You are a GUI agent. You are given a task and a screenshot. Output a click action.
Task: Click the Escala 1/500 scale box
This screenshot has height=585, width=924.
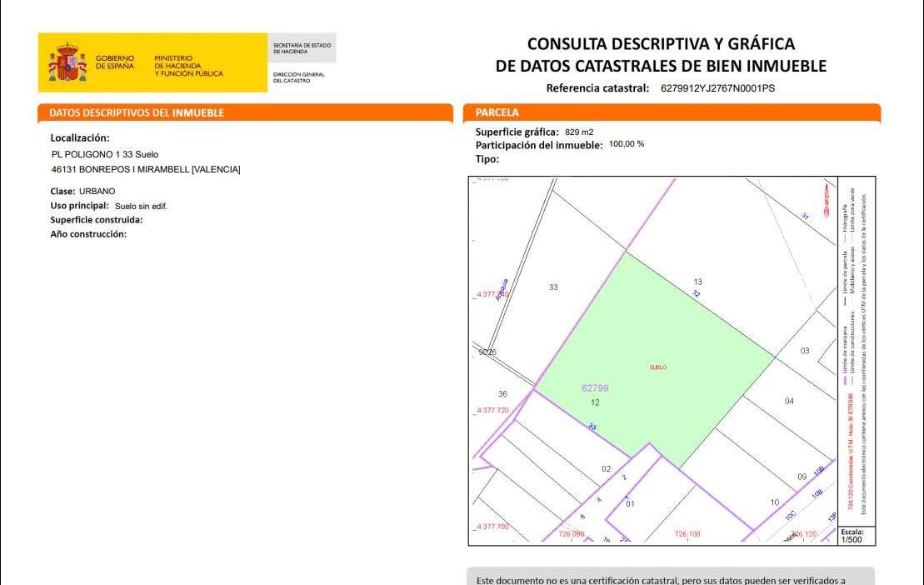point(852,535)
